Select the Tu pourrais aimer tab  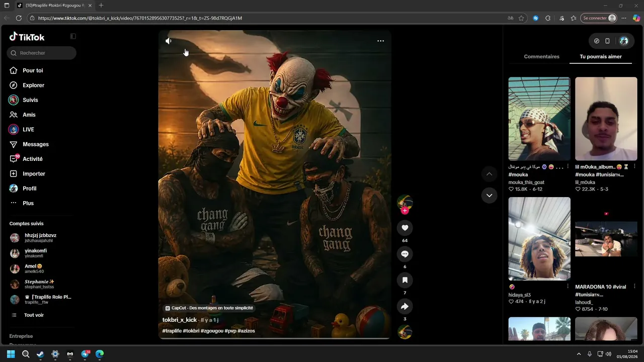pos(601,57)
